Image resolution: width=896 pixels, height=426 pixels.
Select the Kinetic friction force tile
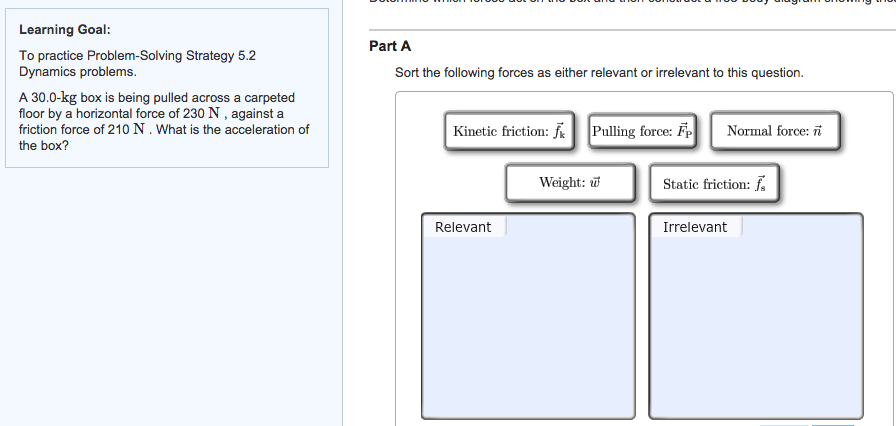(x=509, y=131)
